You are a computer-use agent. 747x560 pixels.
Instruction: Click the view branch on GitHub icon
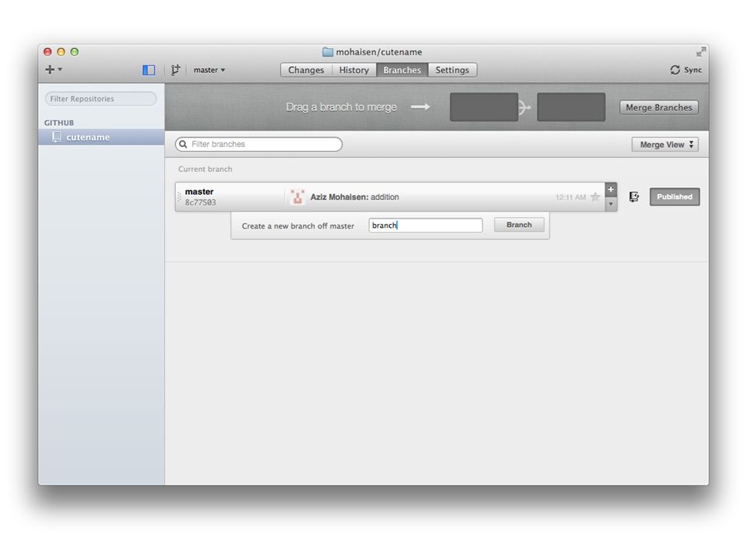click(x=634, y=197)
